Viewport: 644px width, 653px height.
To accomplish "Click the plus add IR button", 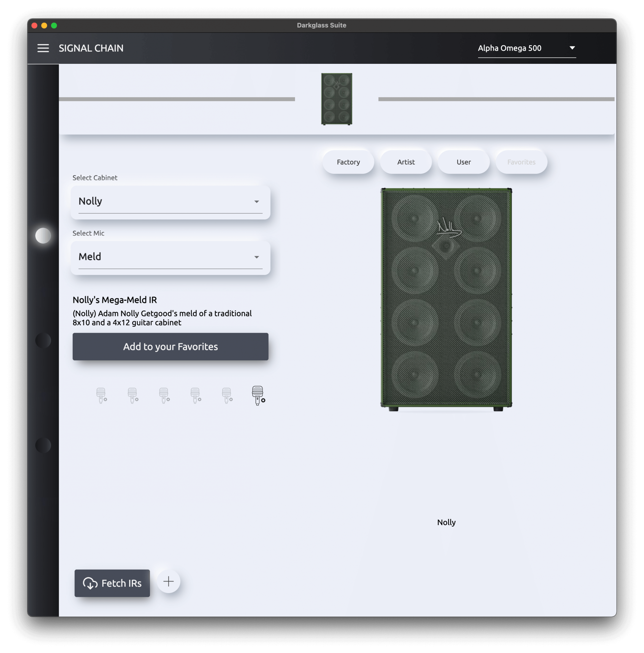I will [x=169, y=581].
